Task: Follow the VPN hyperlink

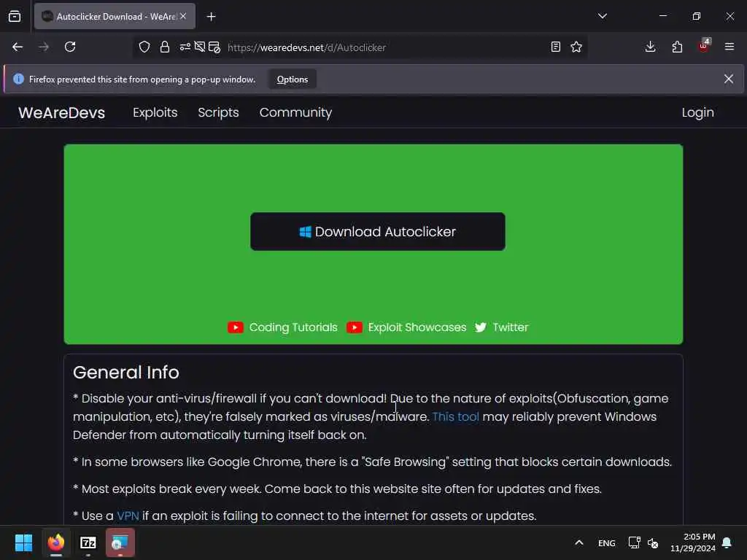Action: click(x=128, y=516)
